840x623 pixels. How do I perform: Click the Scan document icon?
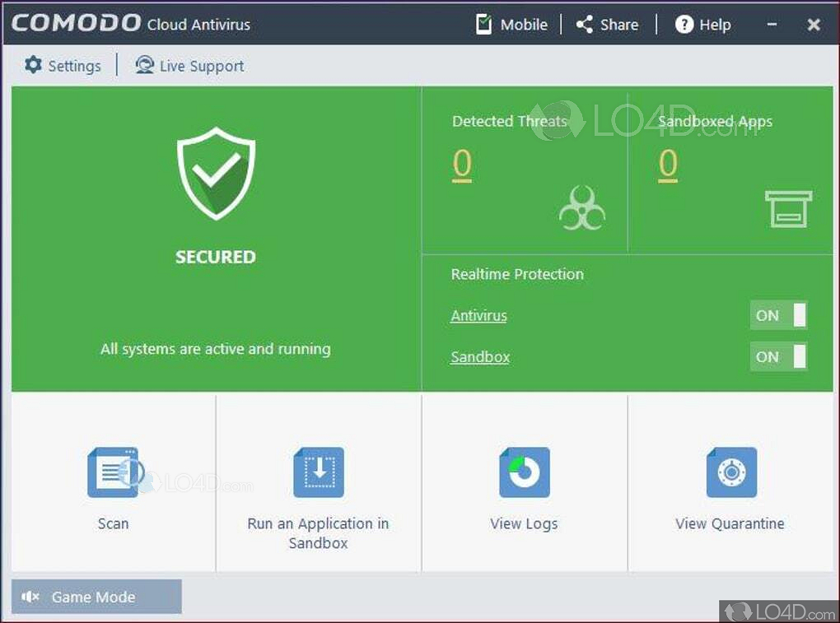tap(113, 472)
